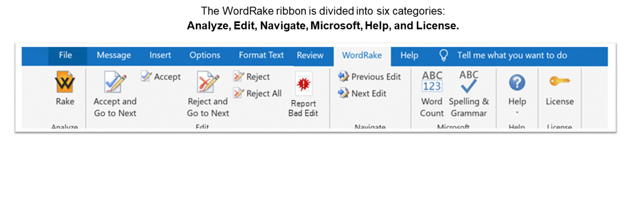Click the Tell me what you want to do box
The height and width of the screenshot is (201, 644).
click(x=512, y=55)
